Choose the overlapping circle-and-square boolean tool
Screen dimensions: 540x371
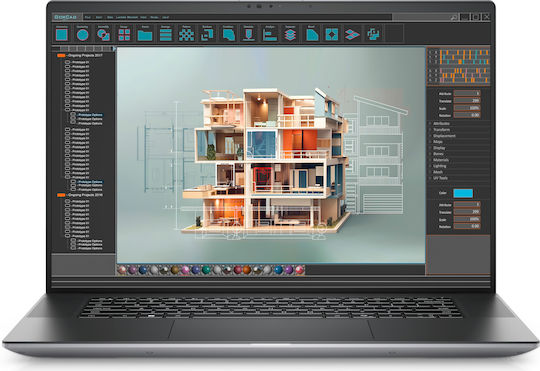coord(103,35)
